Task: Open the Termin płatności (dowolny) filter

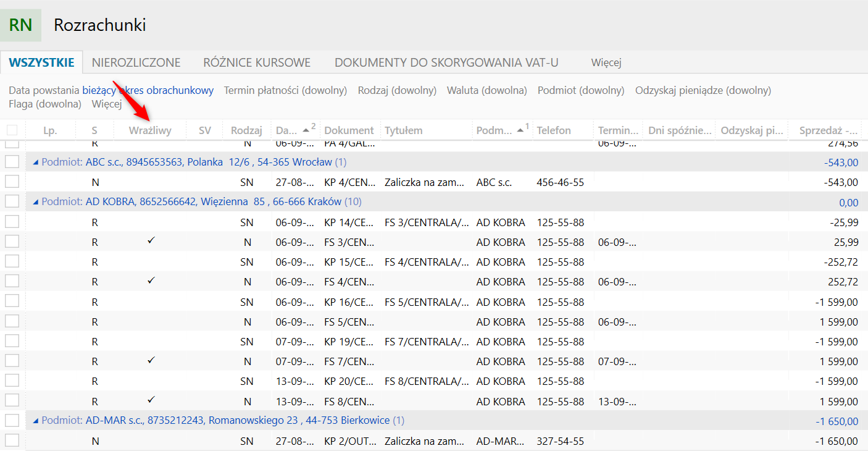Action: (285, 90)
